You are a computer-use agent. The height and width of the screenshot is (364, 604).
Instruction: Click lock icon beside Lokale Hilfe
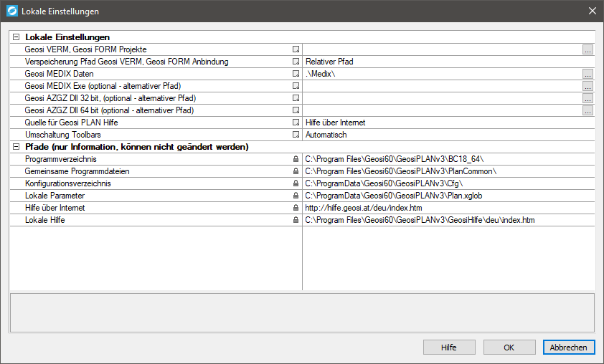296,220
